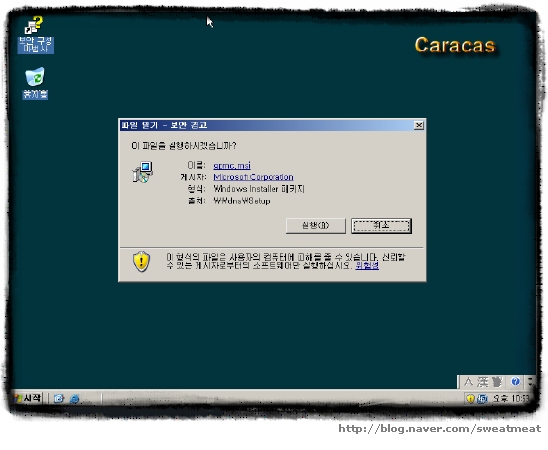Screen dimensions: 548x450
Task: Click the yellow shield warning icon in the dialog
Action: (x=141, y=261)
